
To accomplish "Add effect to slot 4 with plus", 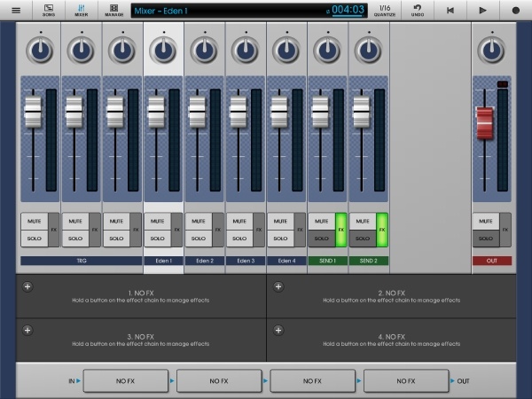I will tap(278, 329).
